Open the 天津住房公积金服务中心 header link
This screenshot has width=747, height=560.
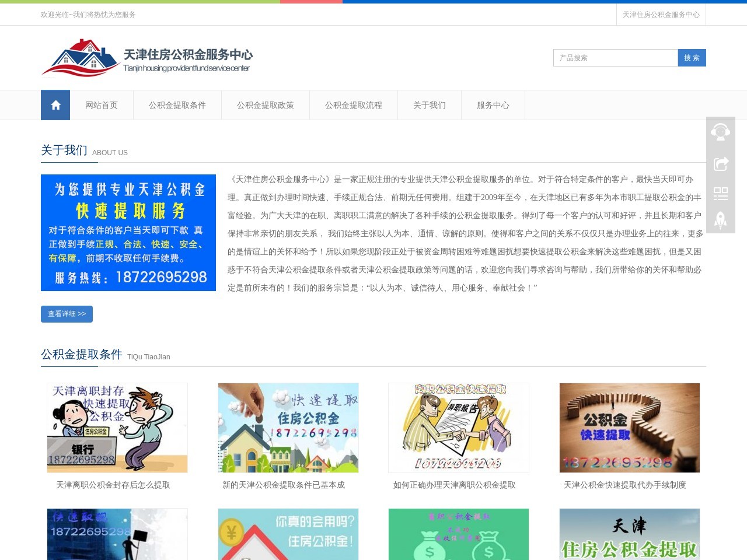pyautogui.click(x=661, y=14)
